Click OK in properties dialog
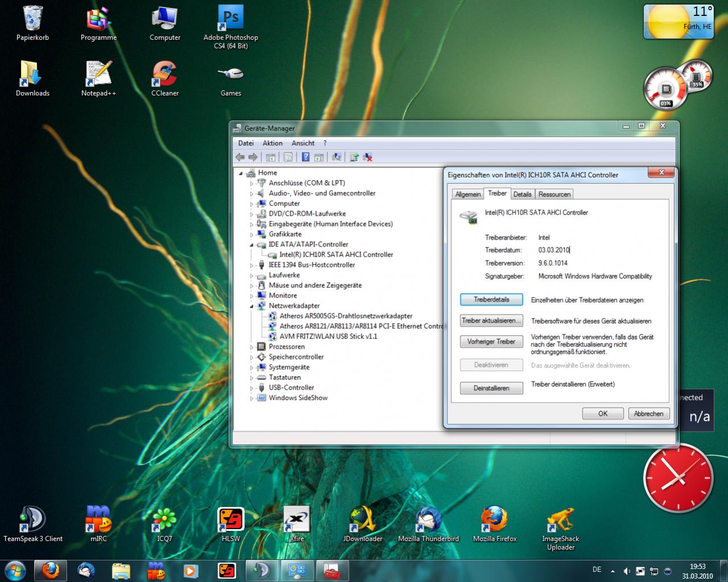The image size is (728, 582). [x=603, y=414]
